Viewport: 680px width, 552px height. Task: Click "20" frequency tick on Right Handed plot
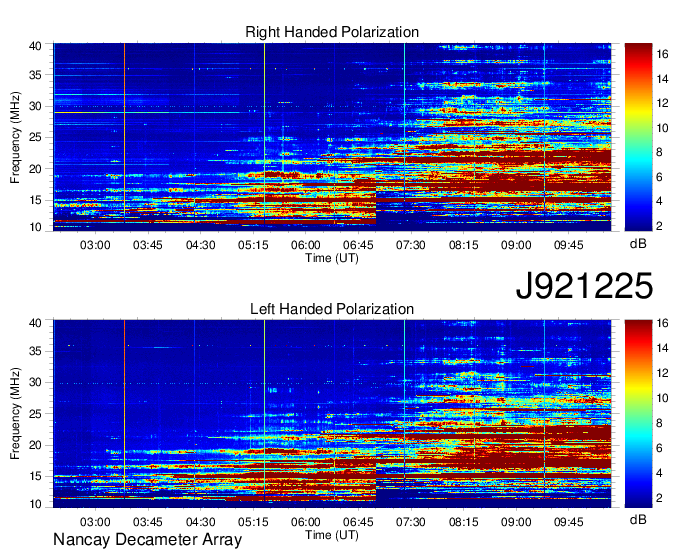(35, 169)
